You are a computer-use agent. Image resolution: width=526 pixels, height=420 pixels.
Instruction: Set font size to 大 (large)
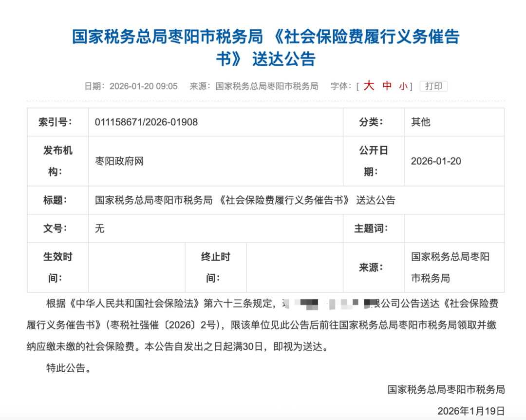coord(368,86)
